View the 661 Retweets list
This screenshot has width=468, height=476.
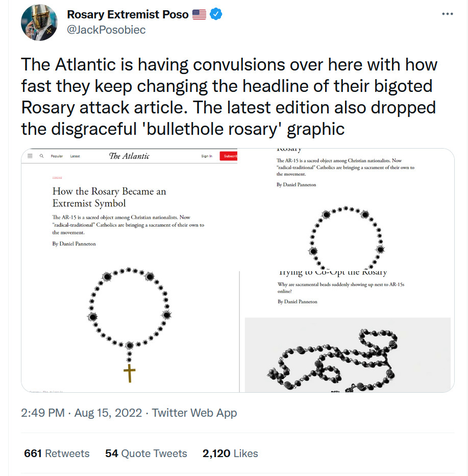[57, 454]
